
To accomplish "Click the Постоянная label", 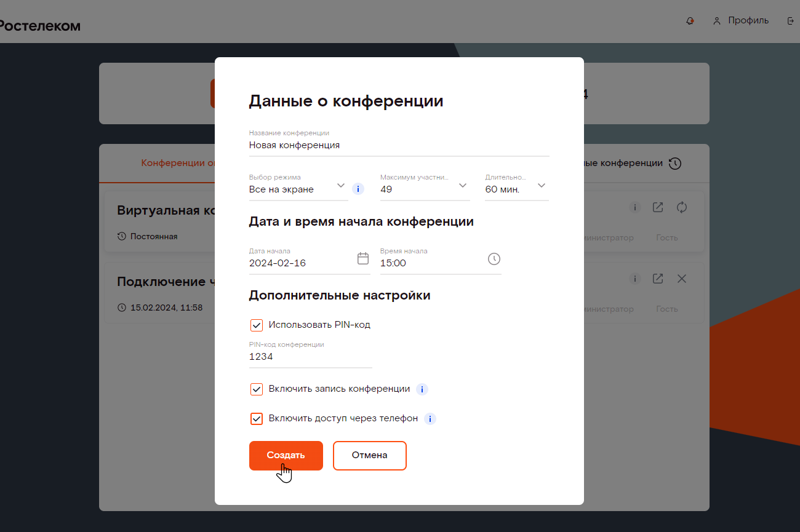I will 154,236.
